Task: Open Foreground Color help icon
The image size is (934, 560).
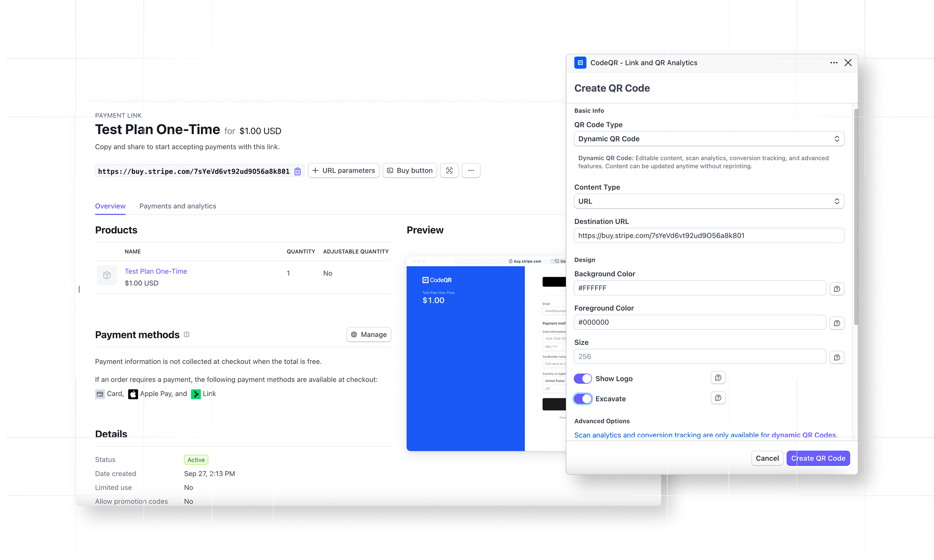Action: (x=837, y=323)
